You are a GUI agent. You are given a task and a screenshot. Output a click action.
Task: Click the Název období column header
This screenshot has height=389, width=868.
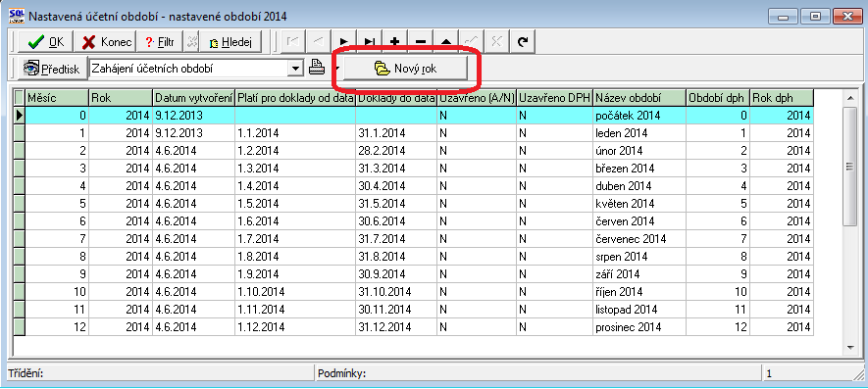coord(639,98)
